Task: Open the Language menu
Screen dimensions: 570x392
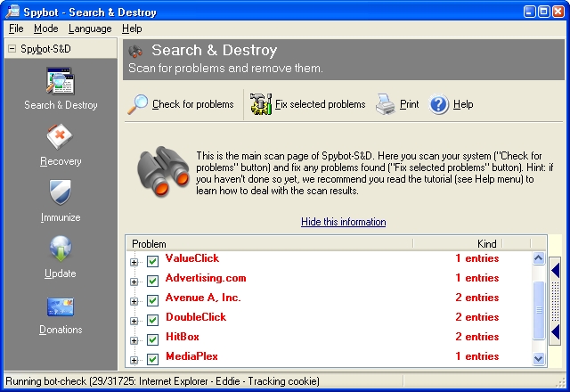Action: tap(90, 29)
